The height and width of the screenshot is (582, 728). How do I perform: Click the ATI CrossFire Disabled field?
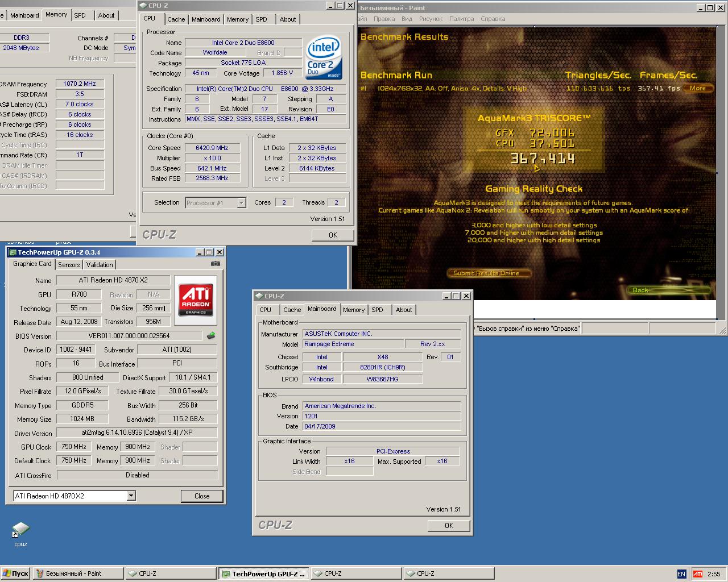[138, 475]
